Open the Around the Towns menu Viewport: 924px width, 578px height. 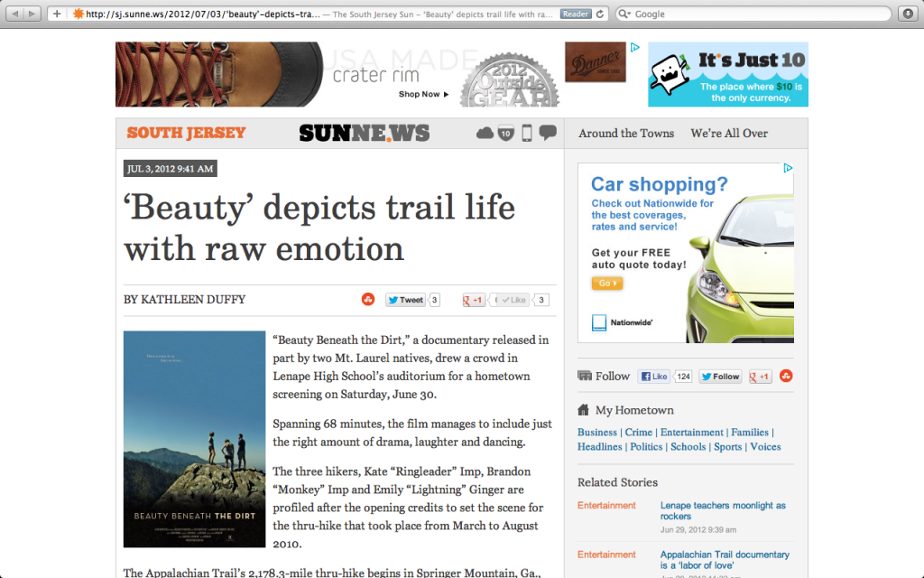[626, 134]
